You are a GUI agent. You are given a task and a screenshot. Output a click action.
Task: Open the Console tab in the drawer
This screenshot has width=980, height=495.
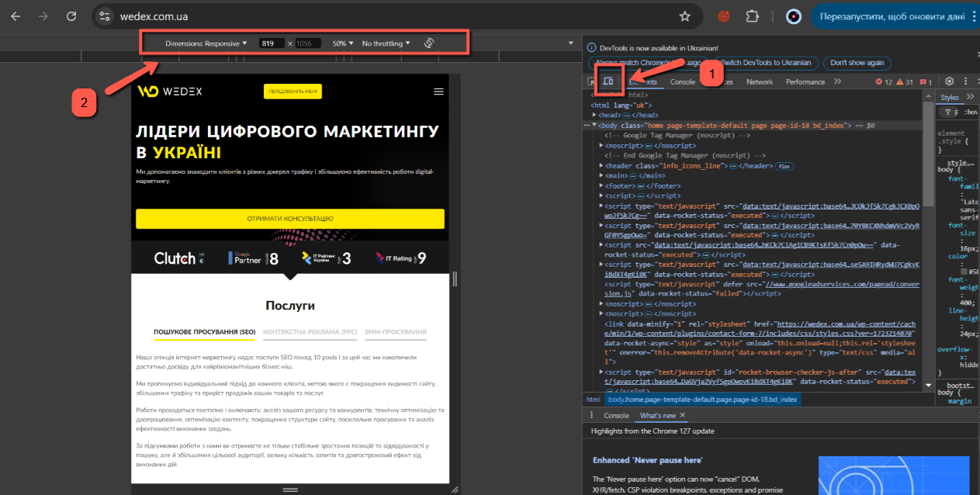(616, 416)
